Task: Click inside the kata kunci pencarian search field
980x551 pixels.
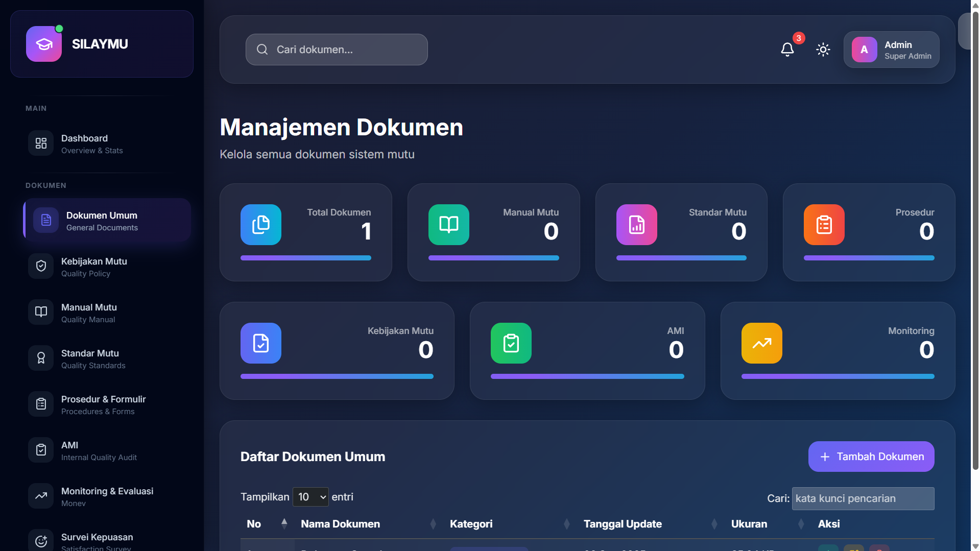Action: 862,498
